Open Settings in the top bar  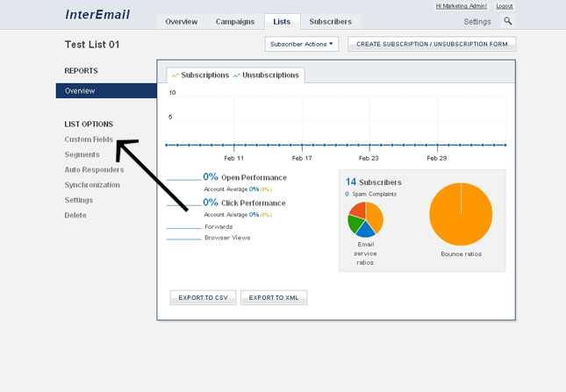click(477, 22)
